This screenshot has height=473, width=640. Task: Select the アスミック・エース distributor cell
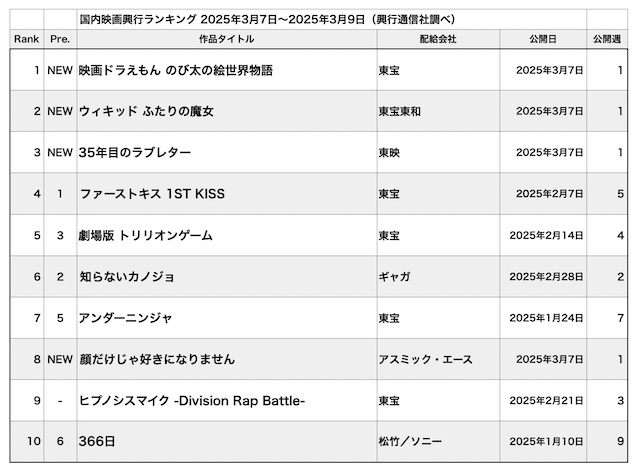point(425,359)
